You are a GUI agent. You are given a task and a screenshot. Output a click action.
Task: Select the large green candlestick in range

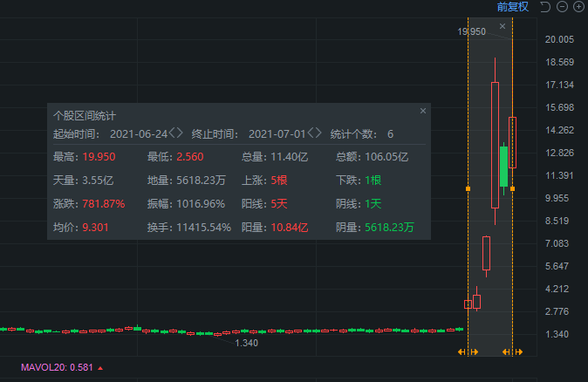pos(503,166)
